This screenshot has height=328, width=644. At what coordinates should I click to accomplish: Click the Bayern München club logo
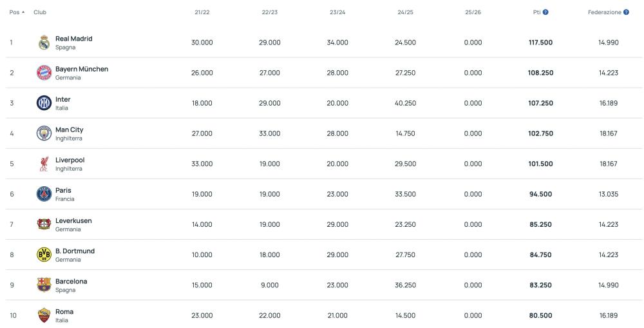[x=44, y=73]
